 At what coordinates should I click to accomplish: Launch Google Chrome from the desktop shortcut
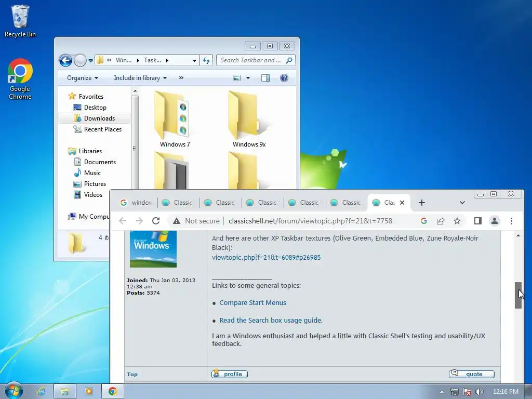(x=20, y=79)
